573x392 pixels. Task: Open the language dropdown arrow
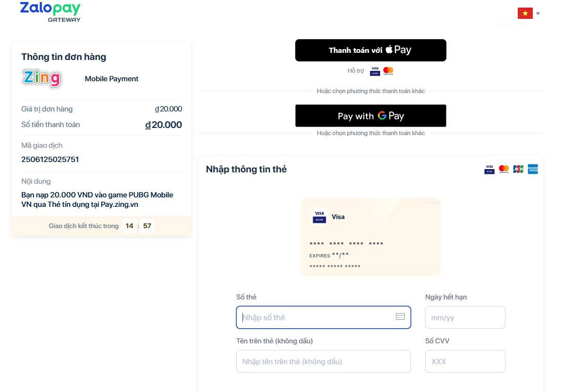point(538,14)
